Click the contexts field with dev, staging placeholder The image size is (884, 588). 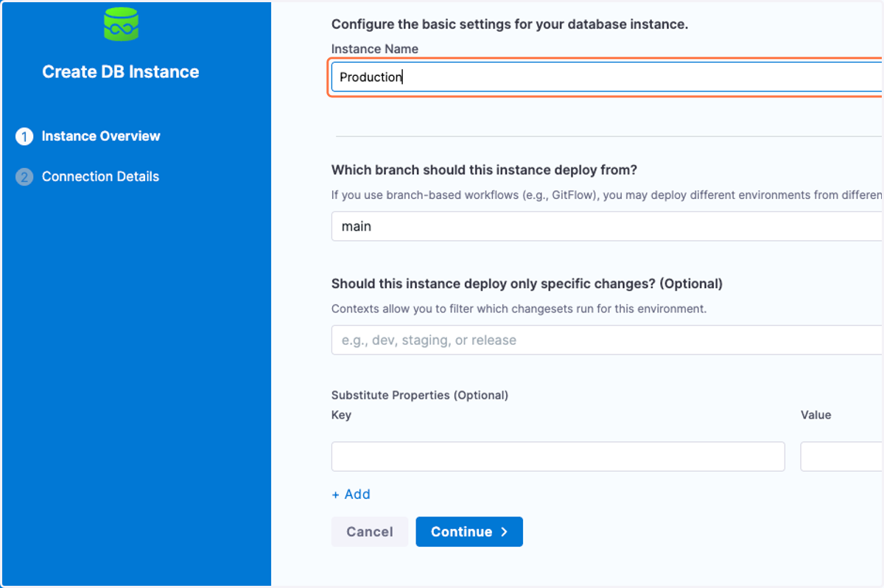(606, 340)
